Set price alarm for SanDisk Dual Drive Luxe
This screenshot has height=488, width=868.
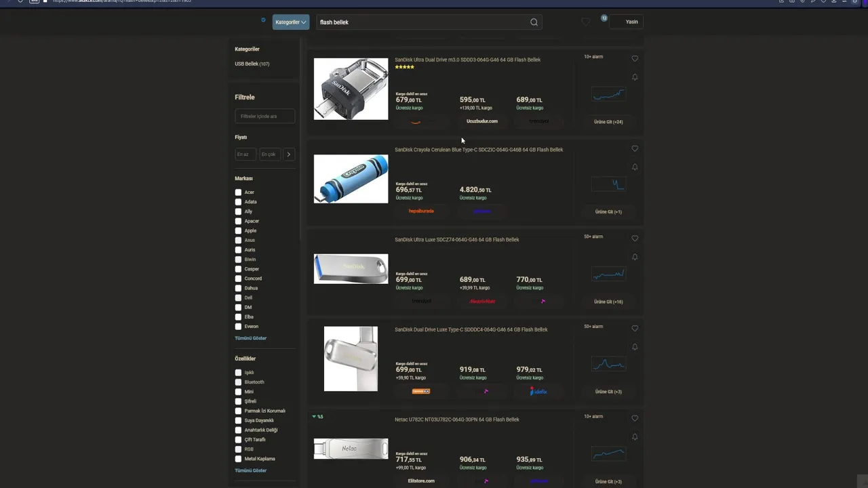click(635, 347)
